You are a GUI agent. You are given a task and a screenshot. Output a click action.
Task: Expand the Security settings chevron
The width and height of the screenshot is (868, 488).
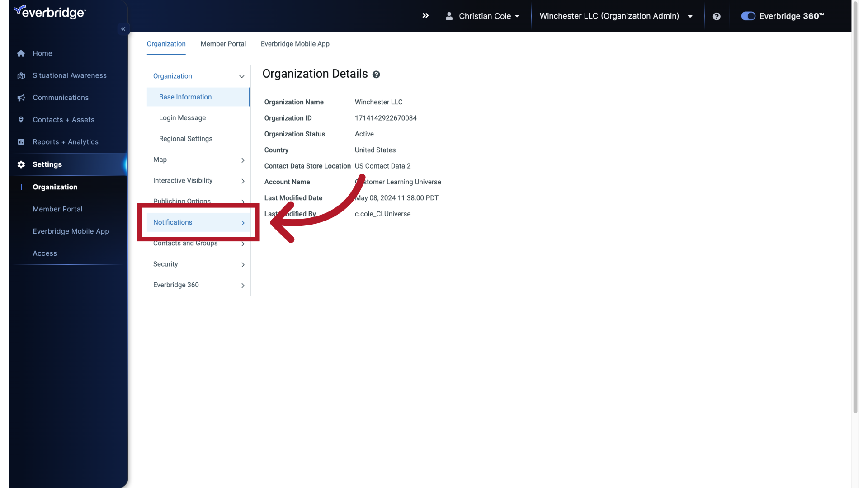[242, 265]
